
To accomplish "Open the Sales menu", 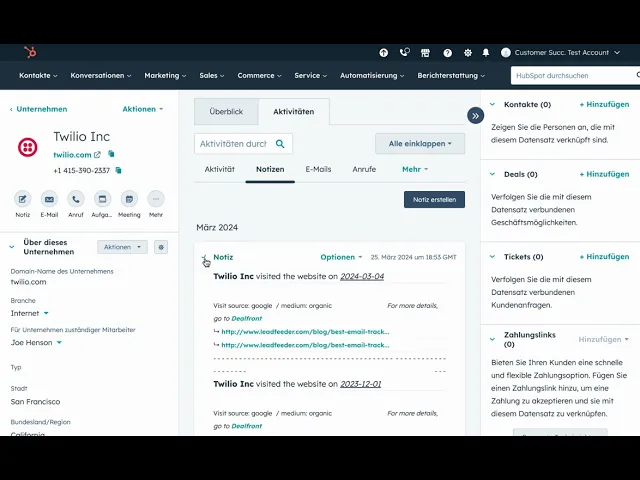I will (211, 76).
